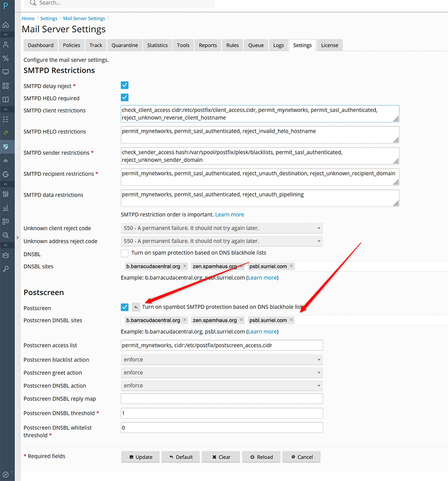Viewport: 448px width, 481px height.
Task: Open the G letter sidebar icon
Action: pyautogui.click(x=6, y=174)
